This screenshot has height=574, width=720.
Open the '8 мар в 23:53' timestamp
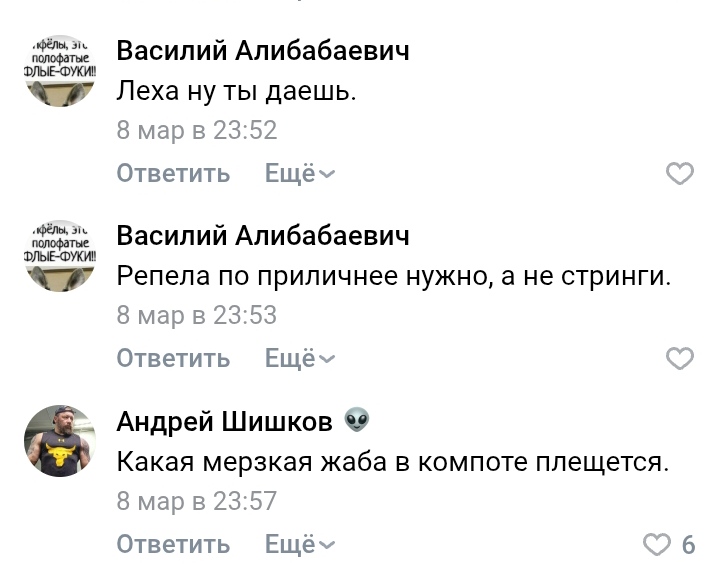click(196, 316)
